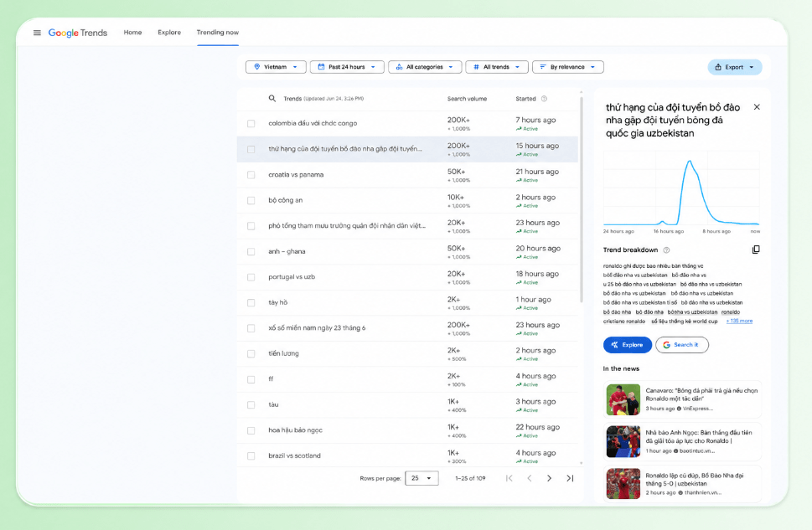Click the ronaldo ghi được bao nhiêu bàn thắng term
Screen dimensions: 812x530
pyautogui.click(x=653, y=266)
